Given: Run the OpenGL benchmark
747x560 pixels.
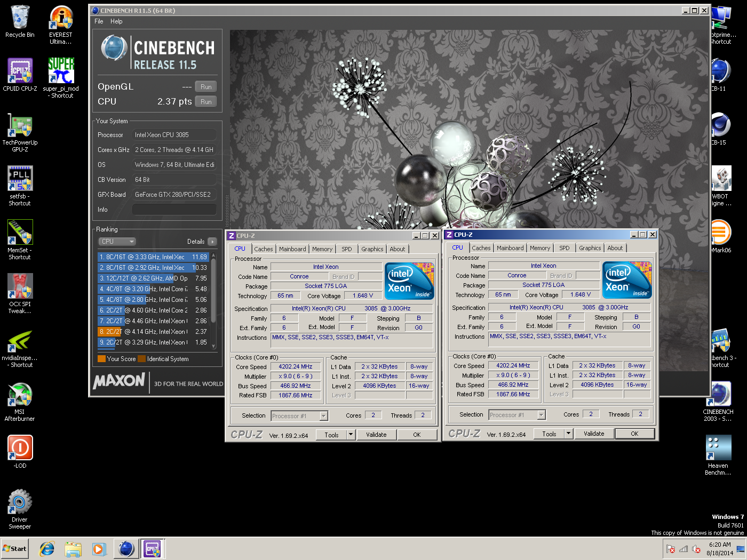Looking at the screenshot, I should click(x=206, y=86).
